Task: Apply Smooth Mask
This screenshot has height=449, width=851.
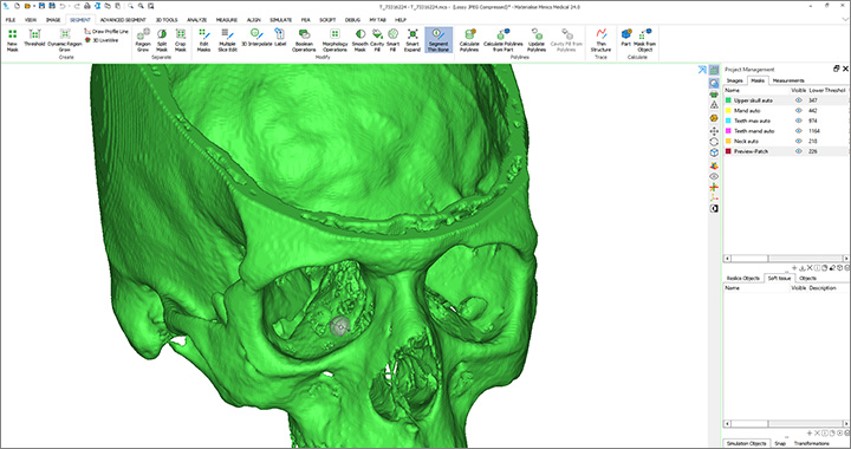Action: (x=360, y=40)
